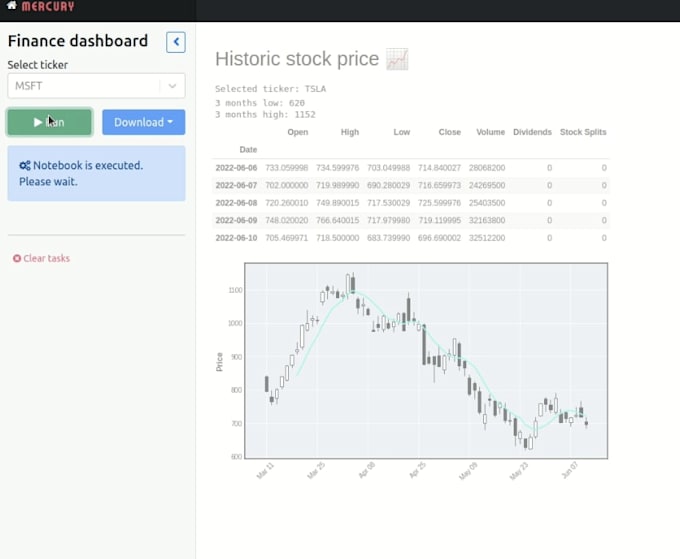Click open value 733.059998
This screenshot has height=559, width=680.
coord(287,168)
